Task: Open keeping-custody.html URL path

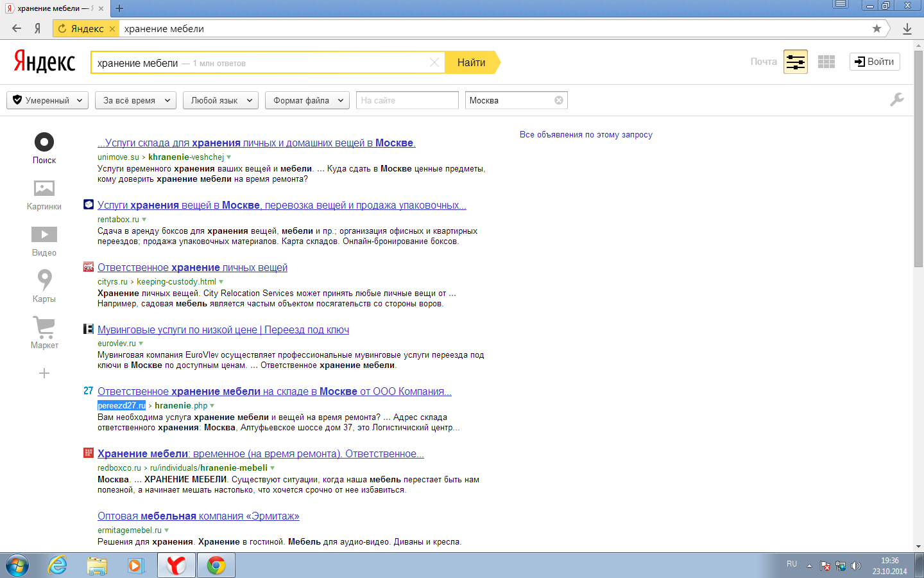Action: pos(176,282)
